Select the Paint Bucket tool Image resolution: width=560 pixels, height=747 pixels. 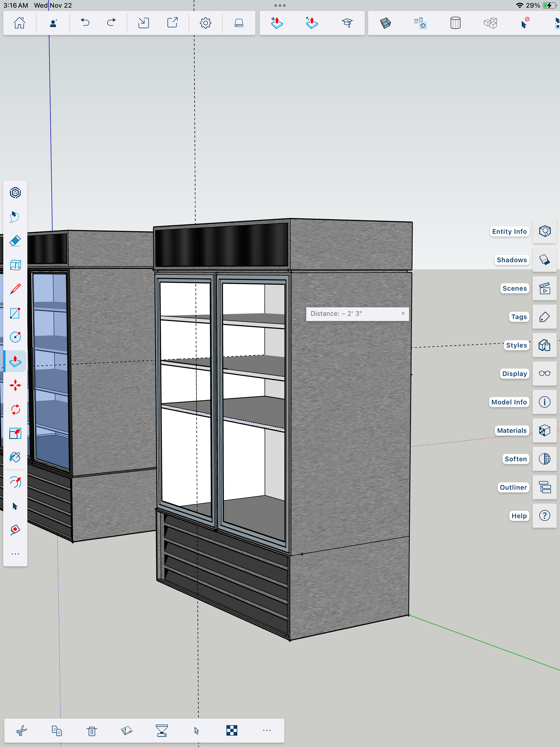click(x=15, y=457)
